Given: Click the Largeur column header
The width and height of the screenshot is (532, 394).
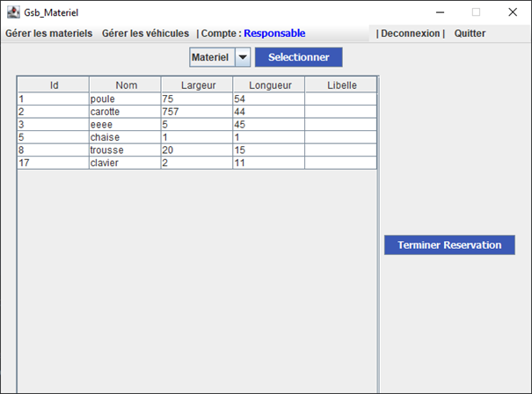Looking at the screenshot, I should [x=197, y=85].
